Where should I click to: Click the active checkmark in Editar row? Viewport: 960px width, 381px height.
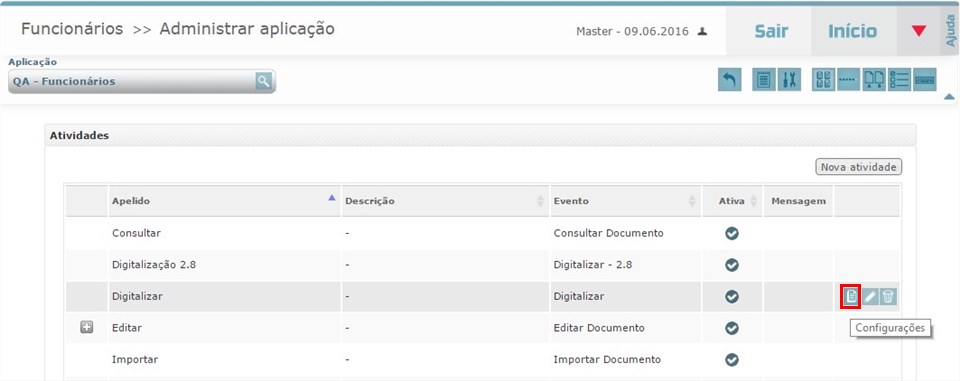732,328
